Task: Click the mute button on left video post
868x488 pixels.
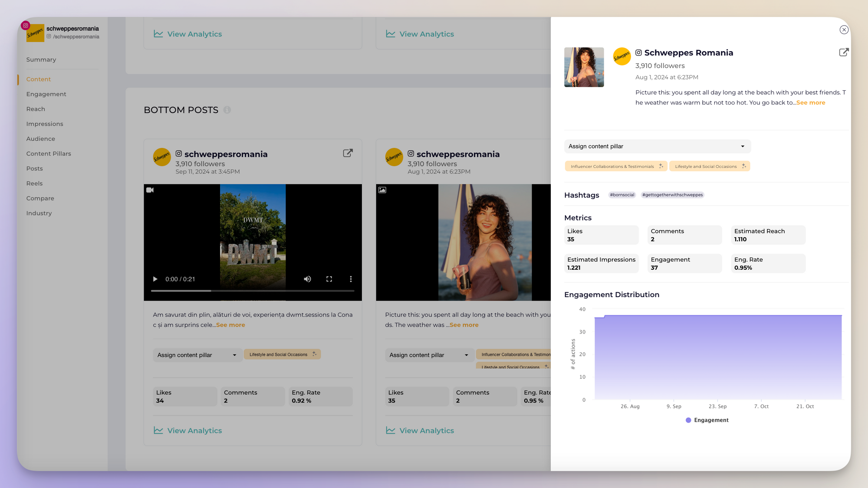Action: (307, 279)
